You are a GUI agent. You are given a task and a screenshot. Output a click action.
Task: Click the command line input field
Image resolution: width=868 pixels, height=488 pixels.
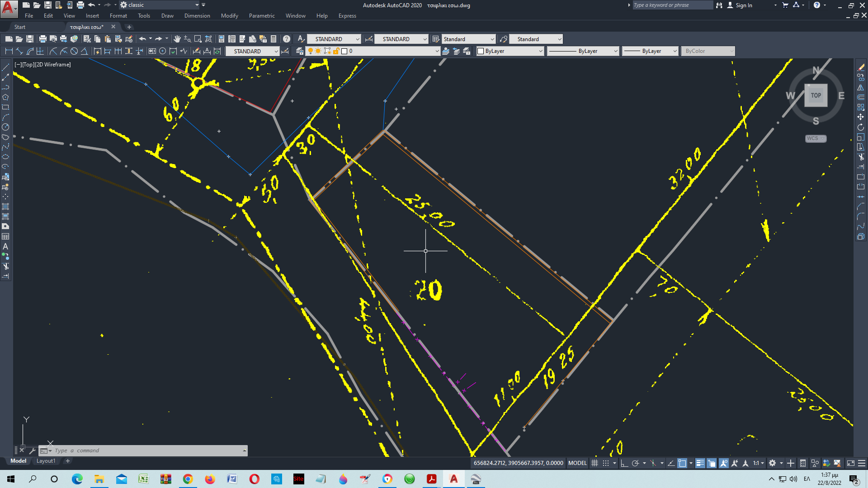(145, 450)
